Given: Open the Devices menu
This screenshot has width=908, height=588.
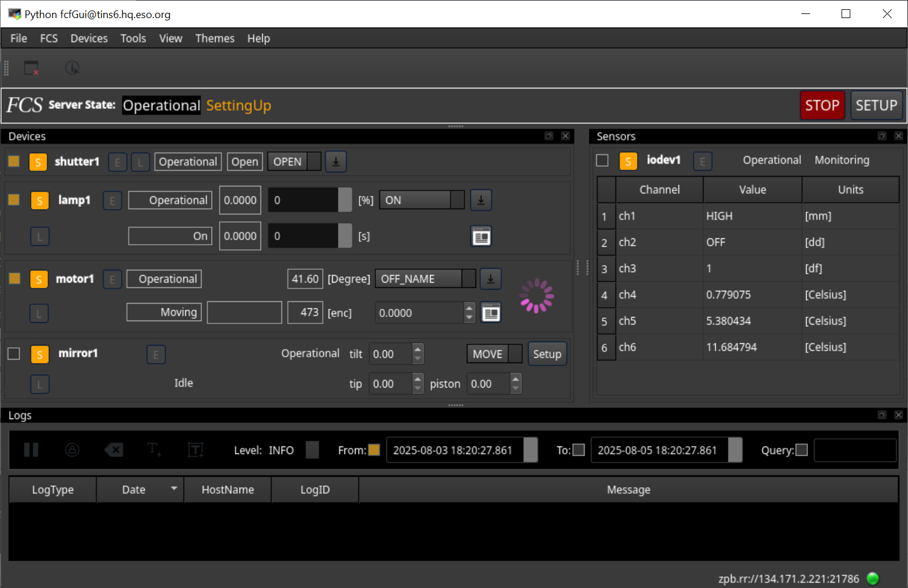Looking at the screenshot, I should click(89, 38).
